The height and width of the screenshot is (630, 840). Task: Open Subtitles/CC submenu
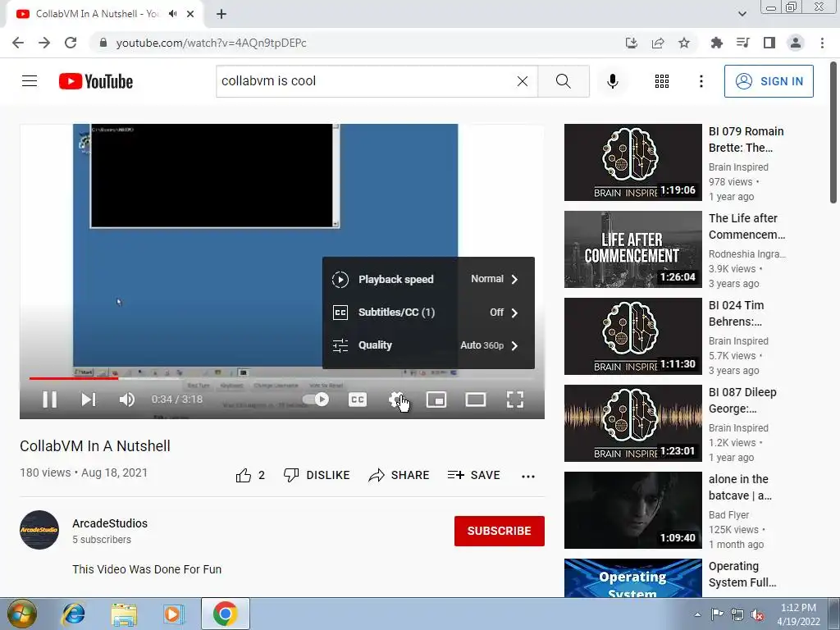tap(428, 313)
